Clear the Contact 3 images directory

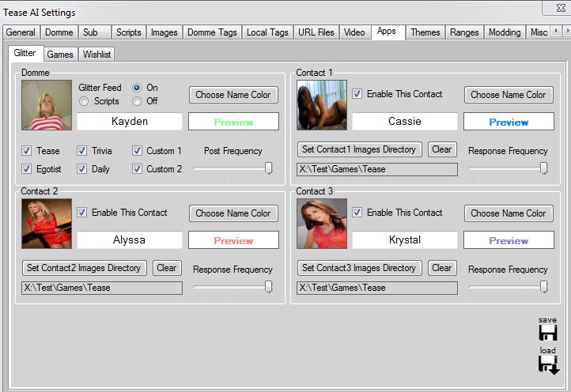click(442, 268)
